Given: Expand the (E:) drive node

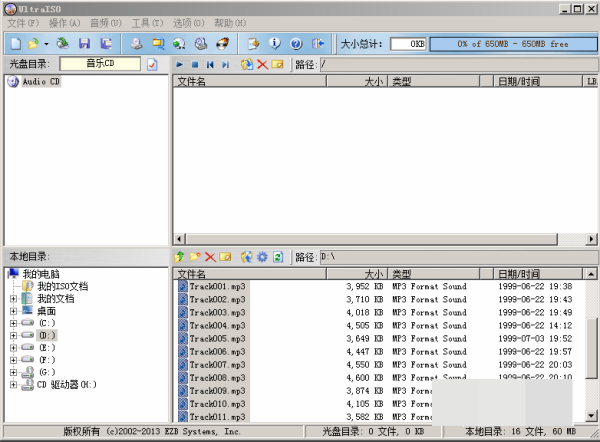Looking at the screenshot, I should (13, 348).
